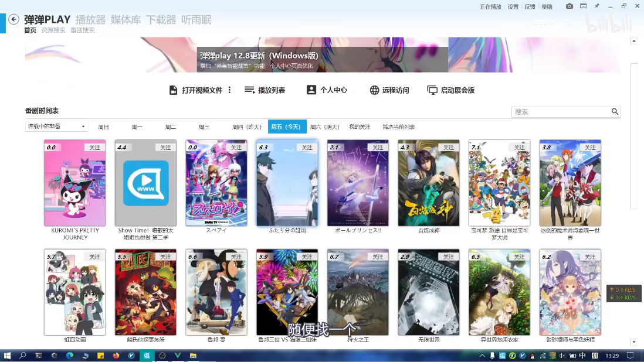Open 设置 settings link

click(513, 6)
